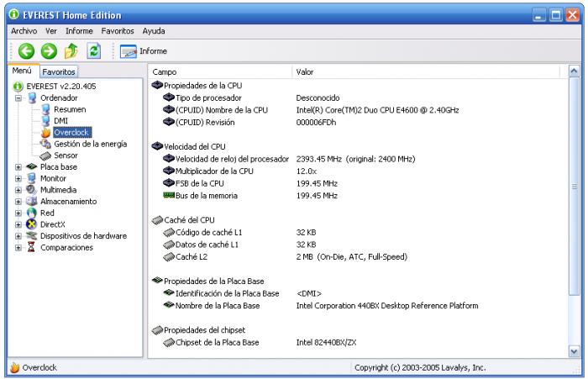Screen dimensions: 588x379
Task: Click the flame icon beside Overclock in the tree
Action: pos(45,133)
